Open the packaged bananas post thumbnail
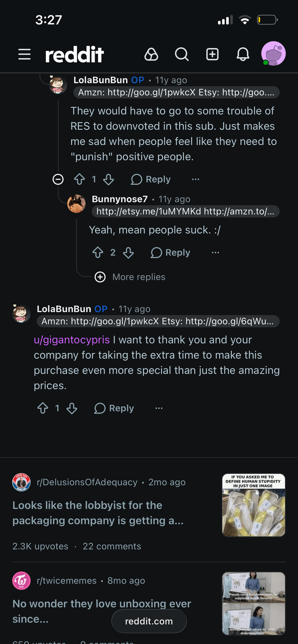298x644 pixels. pyautogui.click(x=254, y=505)
